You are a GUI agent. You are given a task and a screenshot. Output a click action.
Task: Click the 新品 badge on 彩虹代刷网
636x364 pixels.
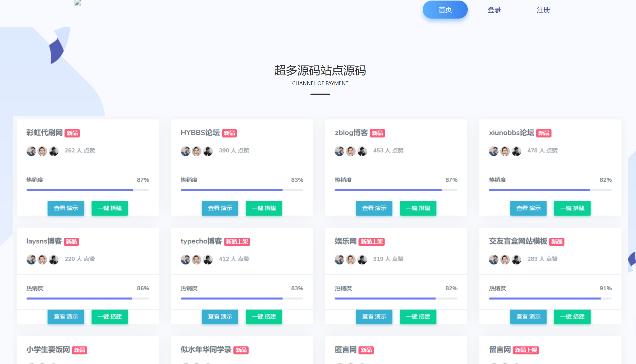coord(72,133)
